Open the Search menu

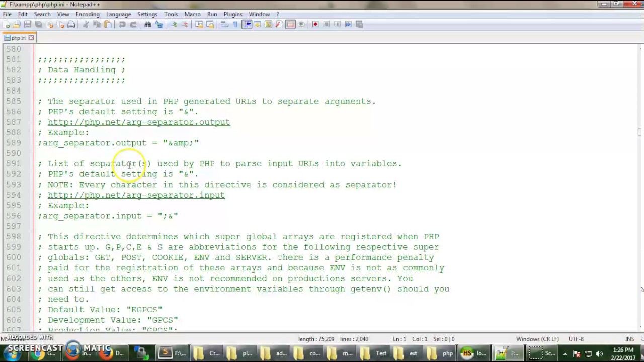[42, 14]
